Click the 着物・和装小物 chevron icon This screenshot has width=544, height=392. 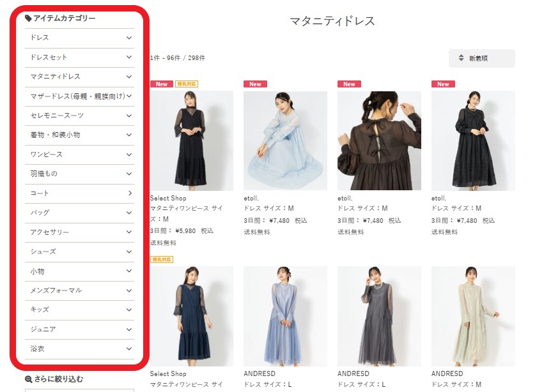[x=129, y=135]
